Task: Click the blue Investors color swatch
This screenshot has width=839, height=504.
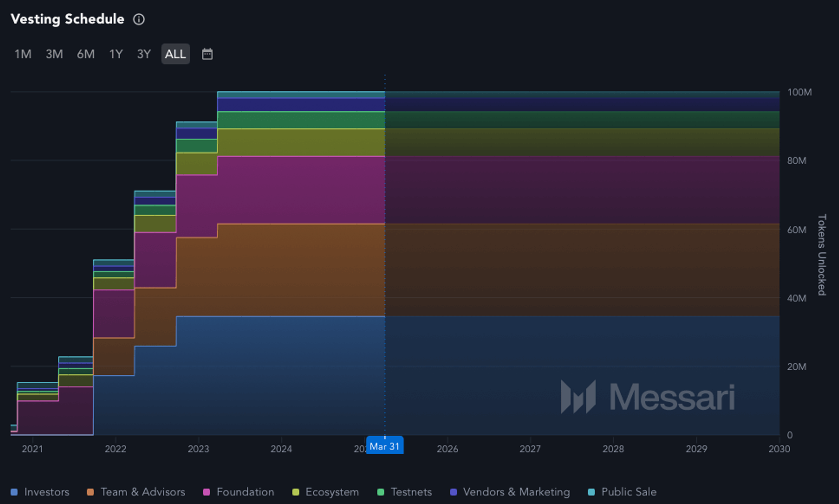Action: [x=14, y=492]
